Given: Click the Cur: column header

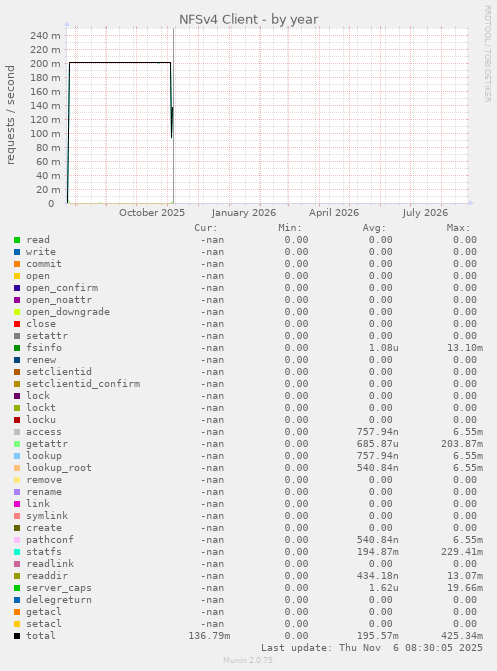Looking at the screenshot, I should coord(206,228).
